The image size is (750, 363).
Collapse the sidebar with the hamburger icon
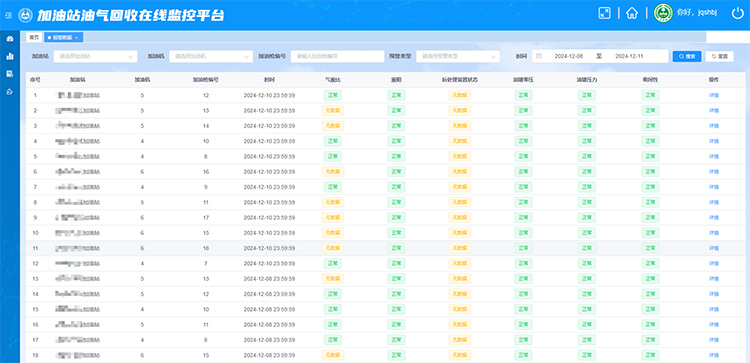8,15
